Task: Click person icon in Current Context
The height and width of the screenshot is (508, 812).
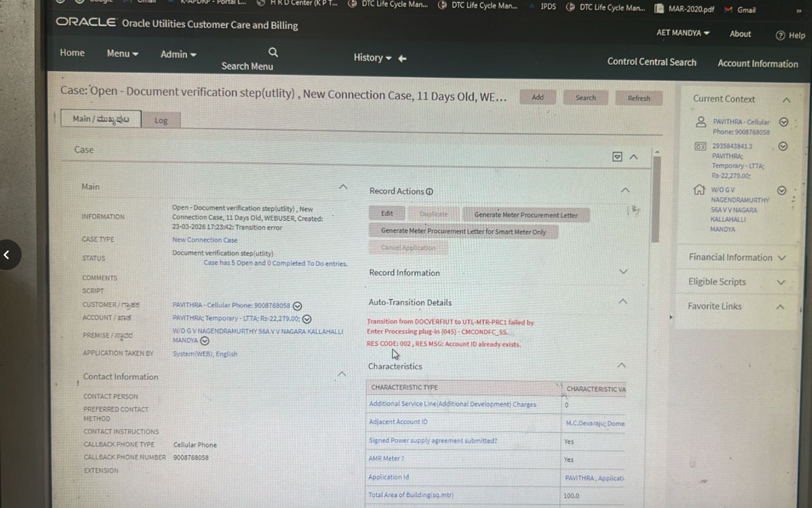Action: coord(700,122)
